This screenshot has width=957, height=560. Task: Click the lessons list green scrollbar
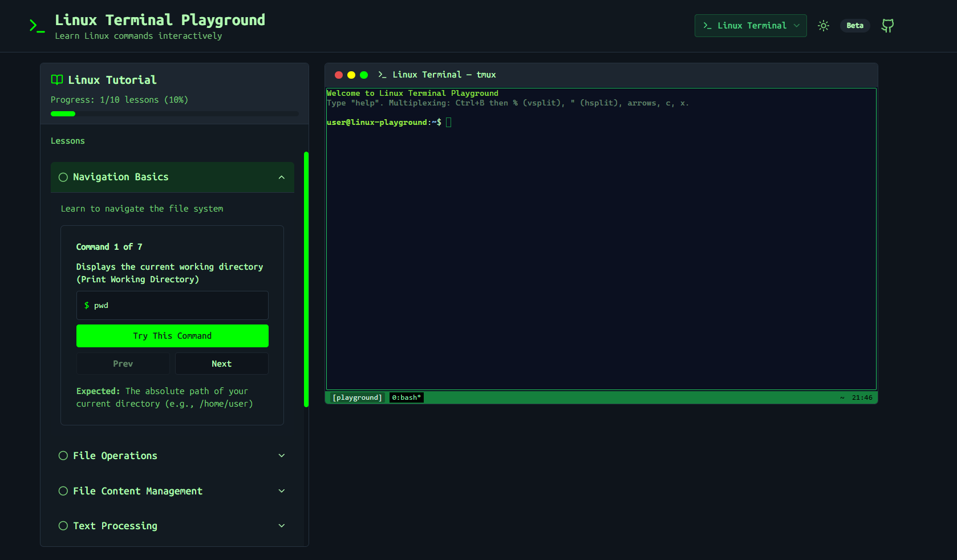pyautogui.click(x=306, y=279)
